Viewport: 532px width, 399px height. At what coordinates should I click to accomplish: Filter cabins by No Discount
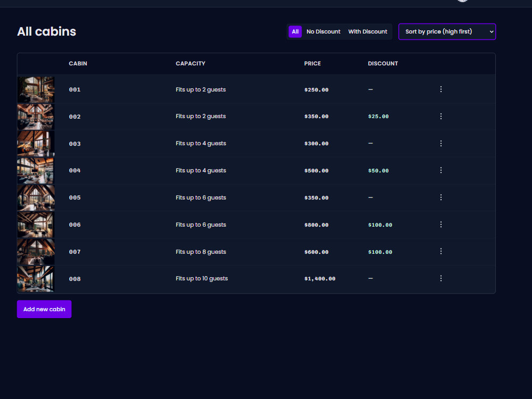coord(323,31)
